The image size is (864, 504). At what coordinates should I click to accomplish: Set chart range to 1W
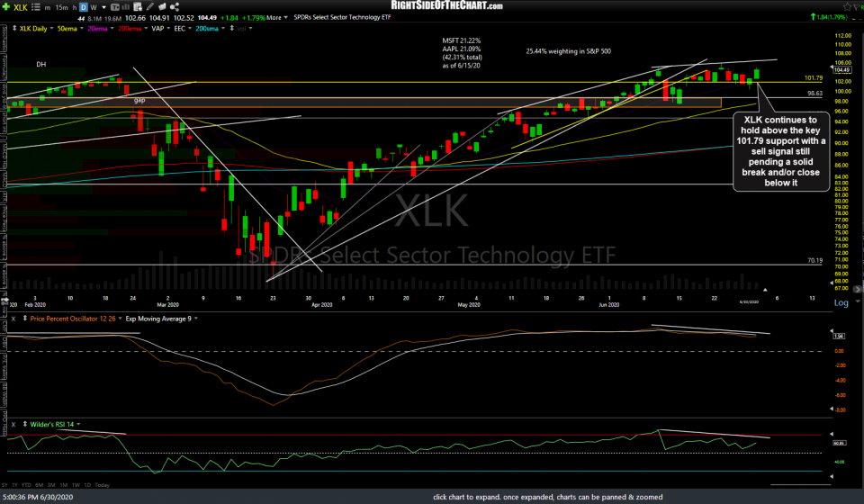coord(76,485)
